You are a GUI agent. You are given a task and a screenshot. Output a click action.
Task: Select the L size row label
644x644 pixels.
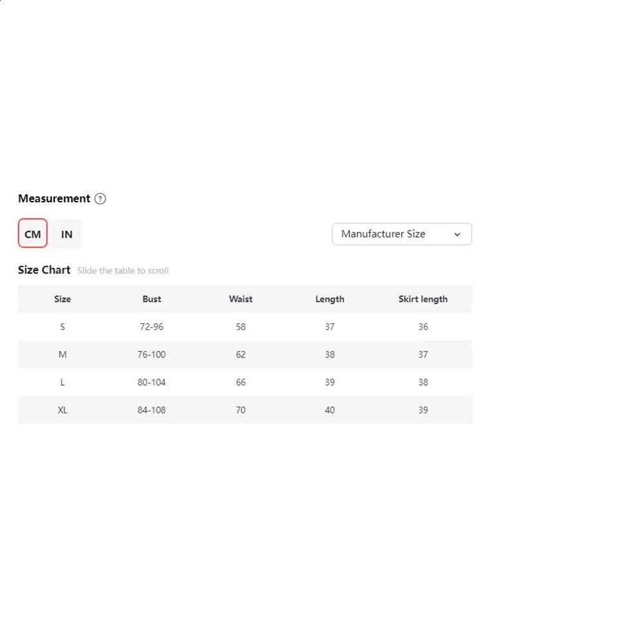pyautogui.click(x=62, y=382)
